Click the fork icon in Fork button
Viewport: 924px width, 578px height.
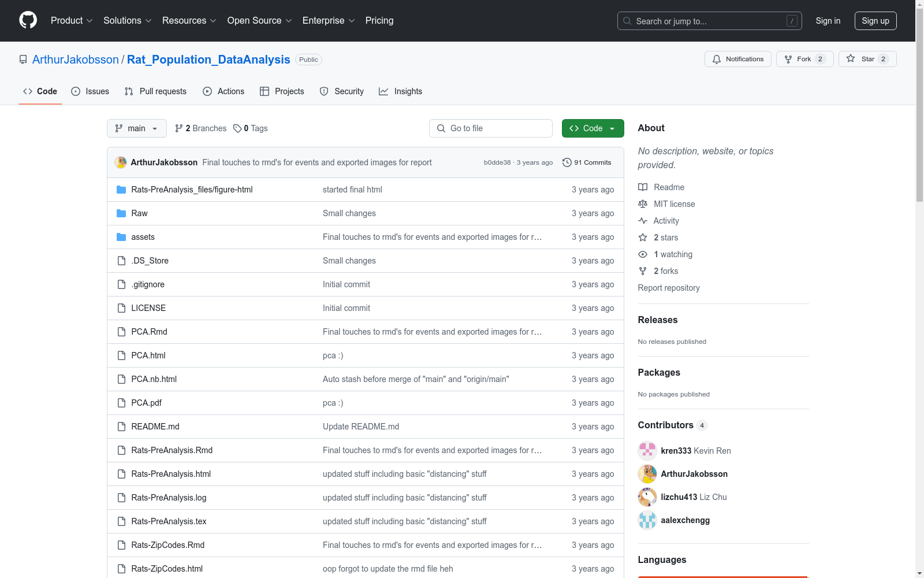(x=788, y=59)
